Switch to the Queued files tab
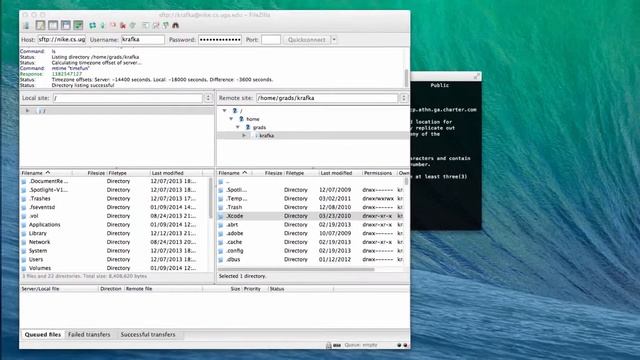640x360 pixels. [x=43, y=334]
